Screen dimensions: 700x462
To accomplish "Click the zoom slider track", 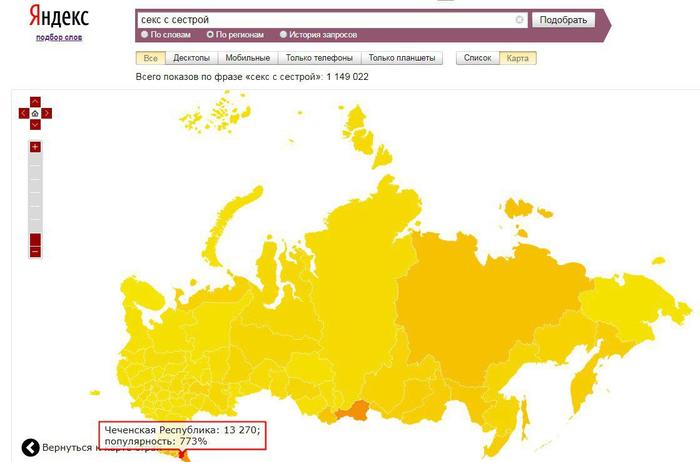I will tap(35, 195).
